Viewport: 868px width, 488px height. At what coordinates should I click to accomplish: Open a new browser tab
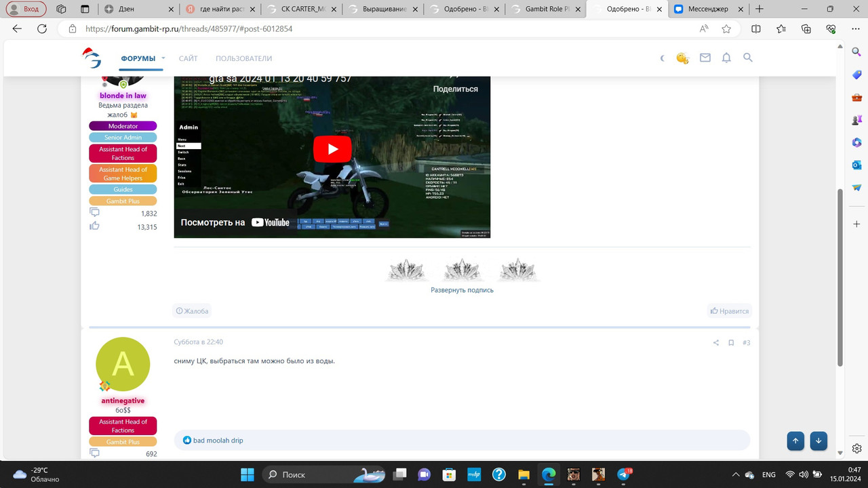pyautogui.click(x=759, y=9)
